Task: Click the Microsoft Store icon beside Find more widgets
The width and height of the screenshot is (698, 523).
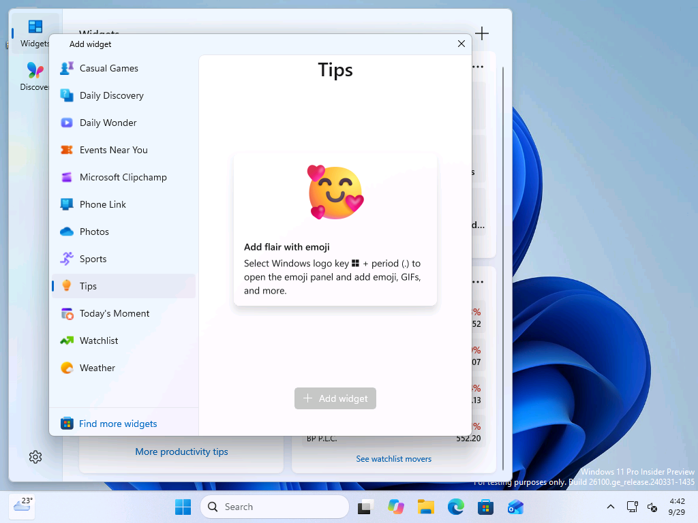Action: click(x=67, y=423)
